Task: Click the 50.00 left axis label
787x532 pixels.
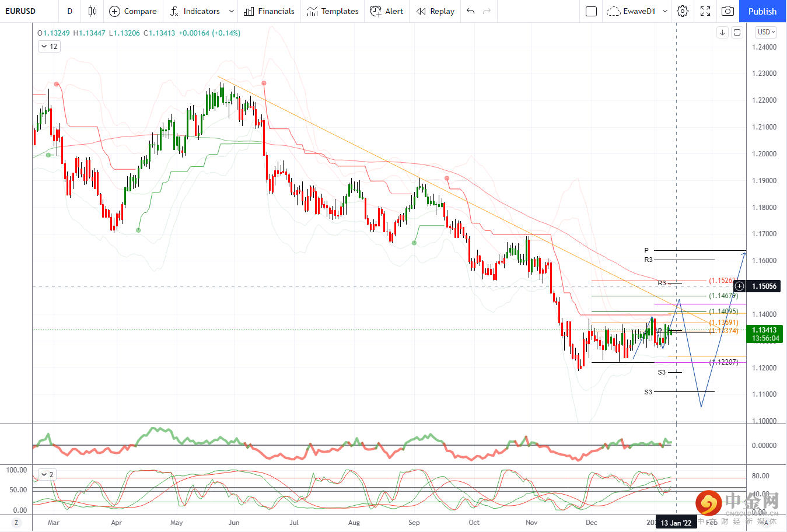Action: (18, 490)
